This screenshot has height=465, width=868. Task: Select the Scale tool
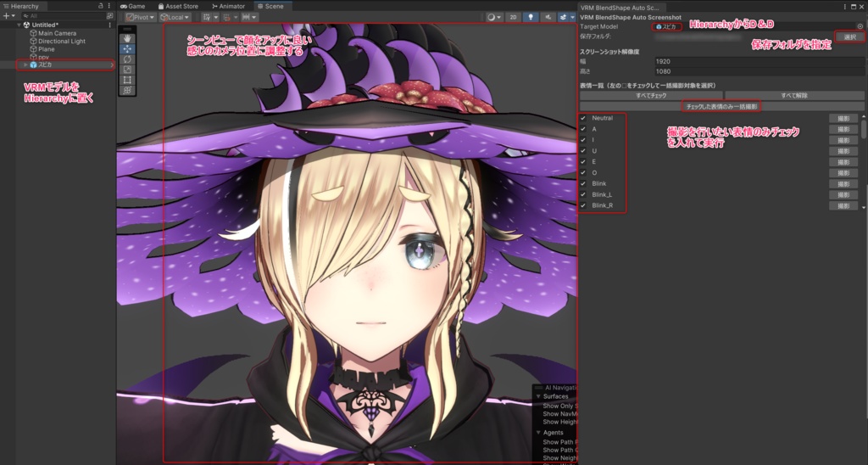127,70
